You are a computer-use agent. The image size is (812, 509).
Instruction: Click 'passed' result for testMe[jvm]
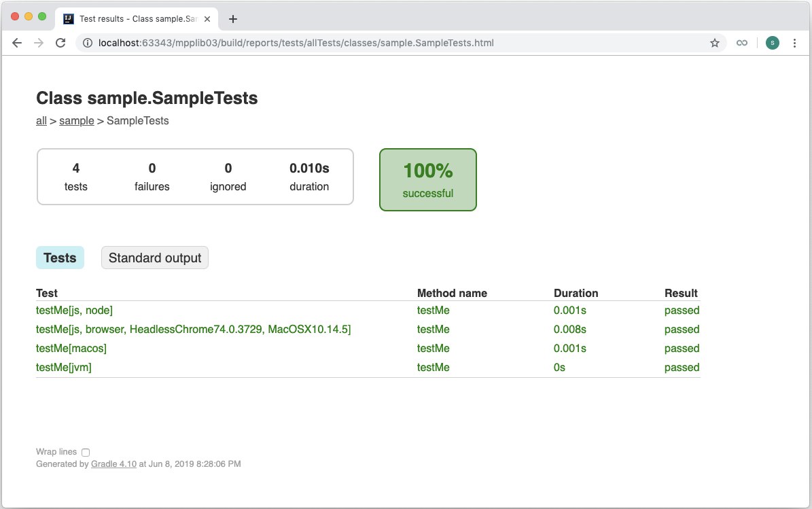tap(682, 368)
